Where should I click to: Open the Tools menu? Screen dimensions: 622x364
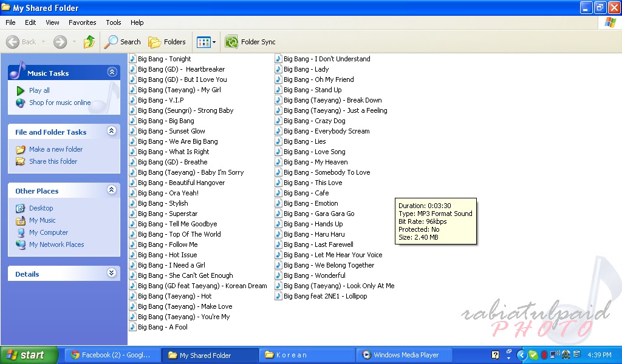click(114, 22)
